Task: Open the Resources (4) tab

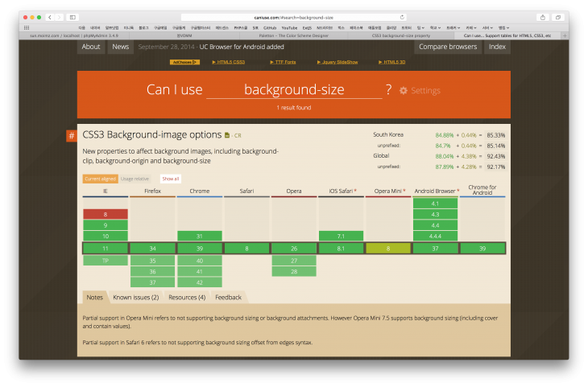Action: click(186, 297)
